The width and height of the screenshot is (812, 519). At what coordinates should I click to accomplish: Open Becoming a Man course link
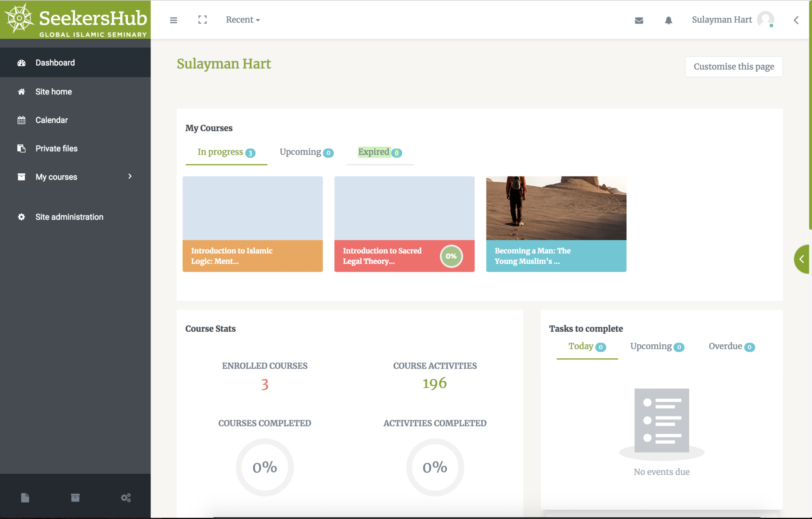[532, 256]
